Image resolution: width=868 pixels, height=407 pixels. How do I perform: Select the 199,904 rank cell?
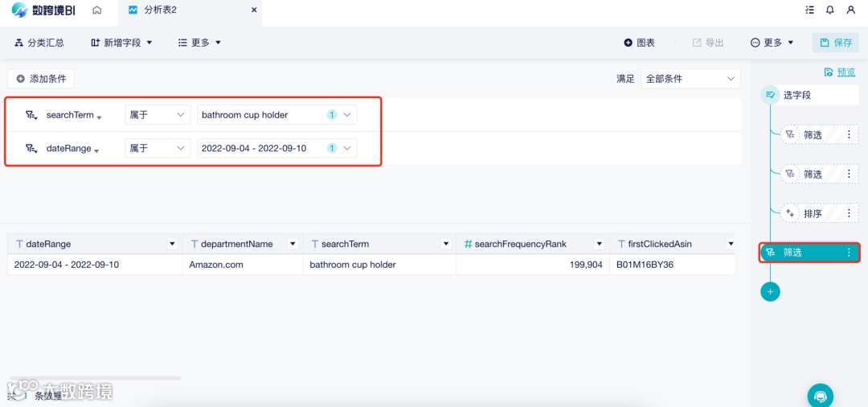coord(533,265)
